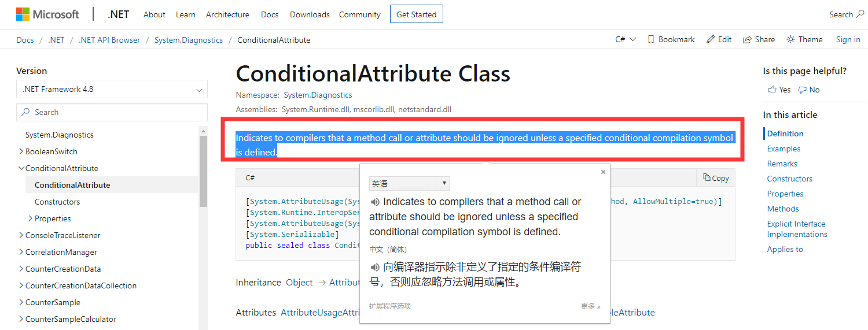Open the Object inheritance link
The width and height of the screenshot is (868, 330).
[x=299, y=282]
